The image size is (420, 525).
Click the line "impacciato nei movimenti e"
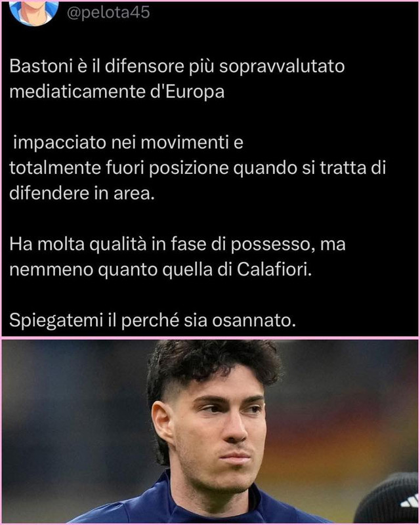click(128, 142)
